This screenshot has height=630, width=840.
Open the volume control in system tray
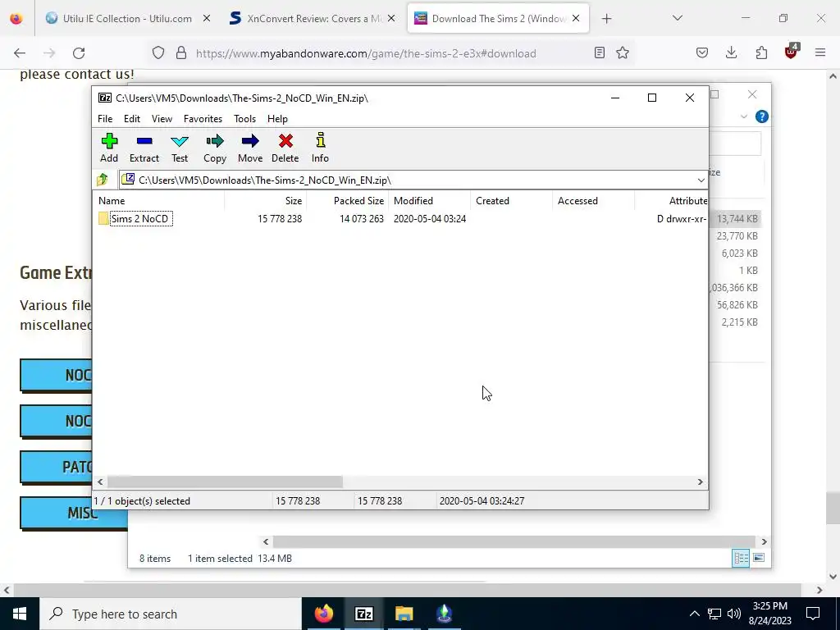734,614
